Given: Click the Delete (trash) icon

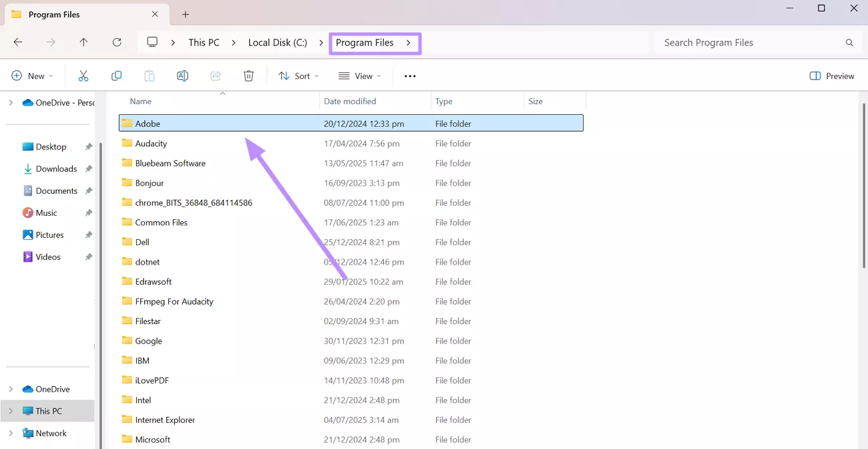Looking at the screenshot, I should [248, 76].
